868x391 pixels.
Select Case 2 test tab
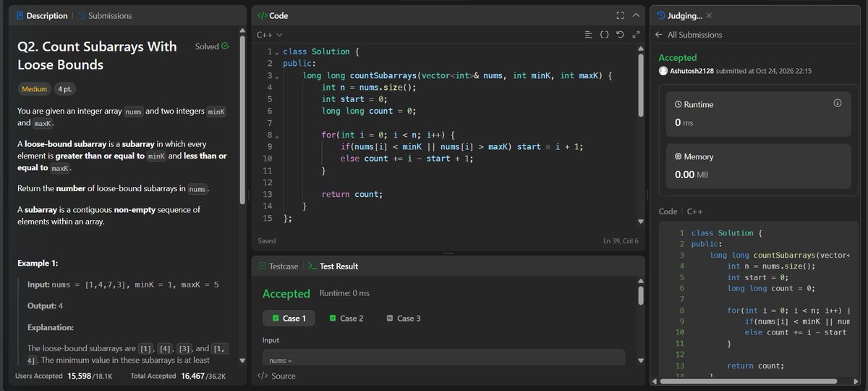(x=346, y=318)
